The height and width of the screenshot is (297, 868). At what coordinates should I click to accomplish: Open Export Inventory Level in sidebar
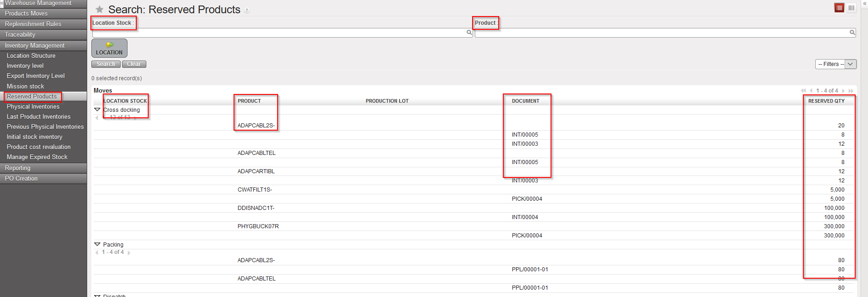(35, 76)
